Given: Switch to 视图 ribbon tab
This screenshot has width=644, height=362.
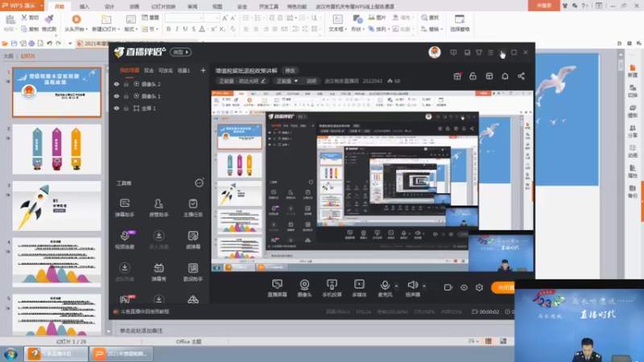Looking at the screenshot, I should (217, 6).
